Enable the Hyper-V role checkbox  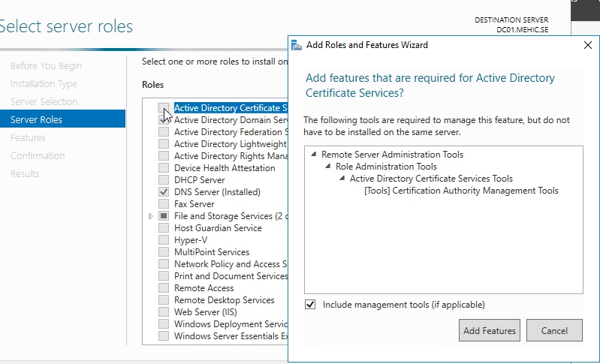[x=164, y=240]
